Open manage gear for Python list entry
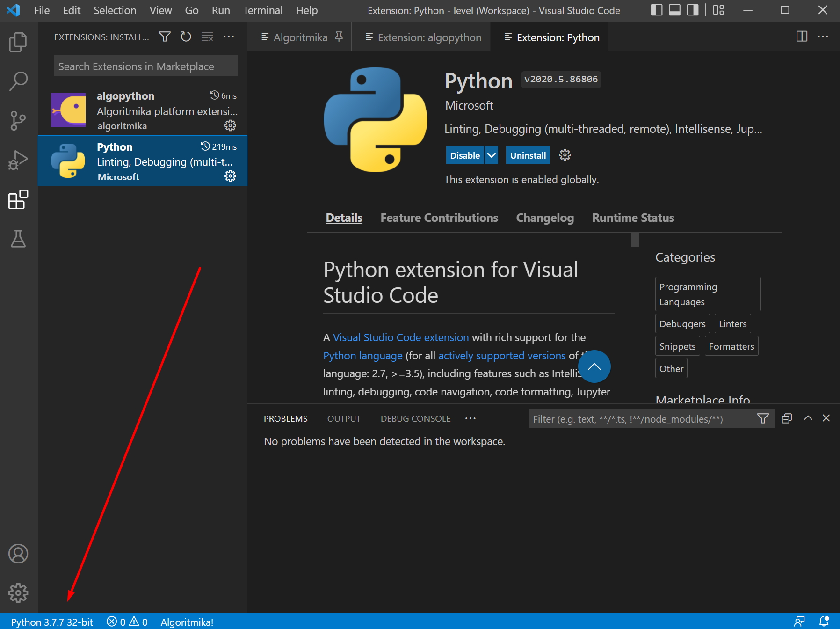This screenshot has height=629, width=840. click(x=230, y=176)
